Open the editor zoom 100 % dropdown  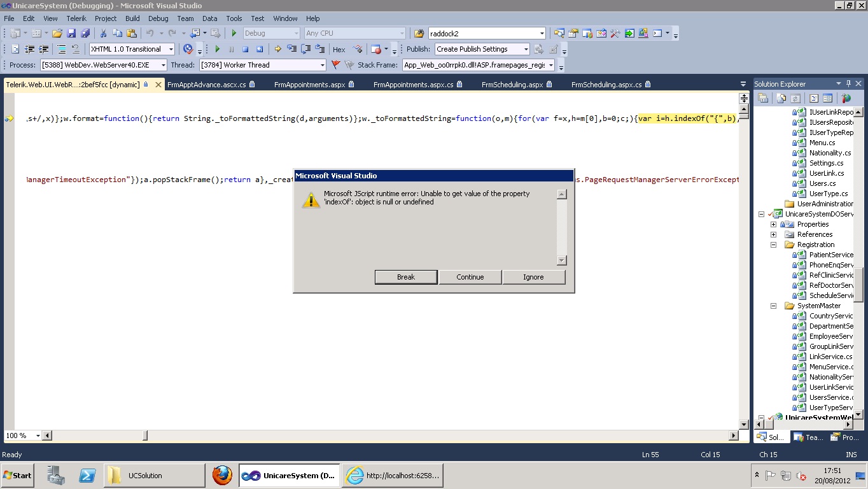(x=38, y=436)
